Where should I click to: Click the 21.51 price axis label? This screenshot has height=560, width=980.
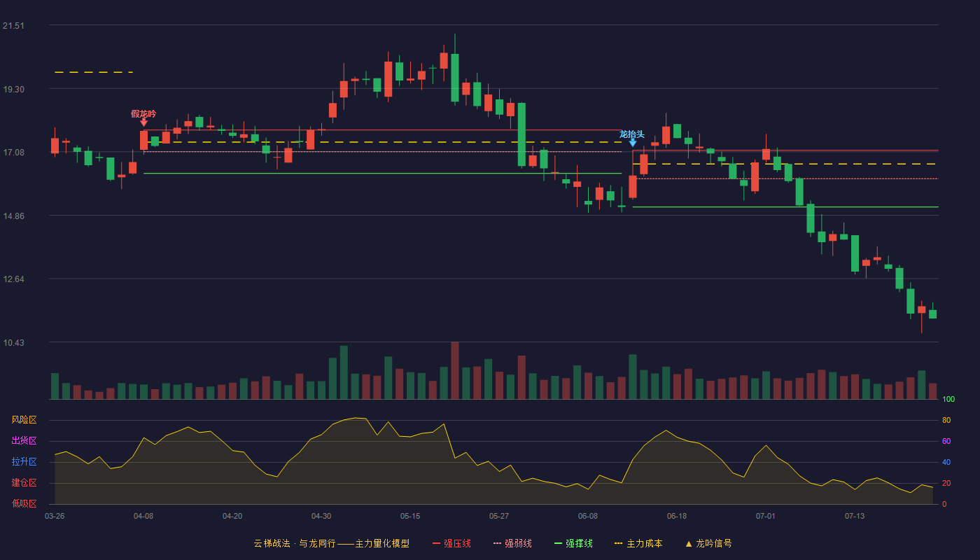[13, 26]
